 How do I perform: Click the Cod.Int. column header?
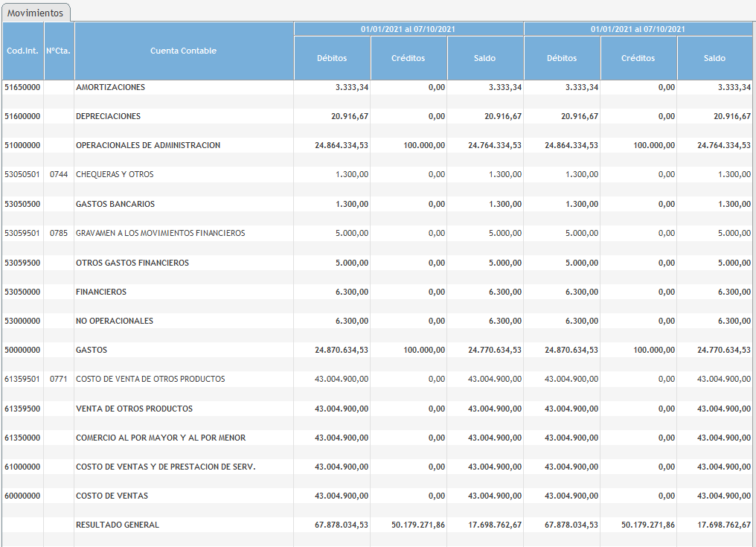23,51
